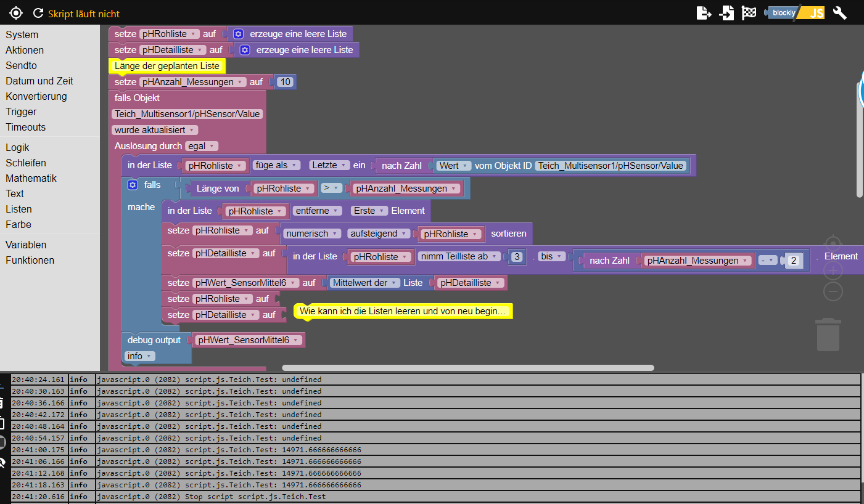864x504 pixels.
Task: Click gear on pHDetailliste empty list block
Action: (245, 50)
